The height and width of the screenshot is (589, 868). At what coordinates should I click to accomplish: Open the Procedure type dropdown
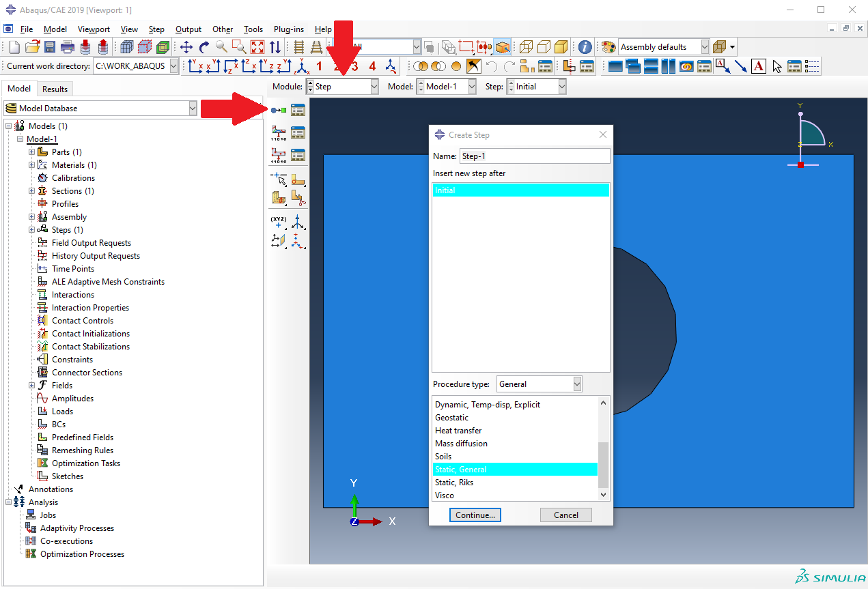(540, 384)
